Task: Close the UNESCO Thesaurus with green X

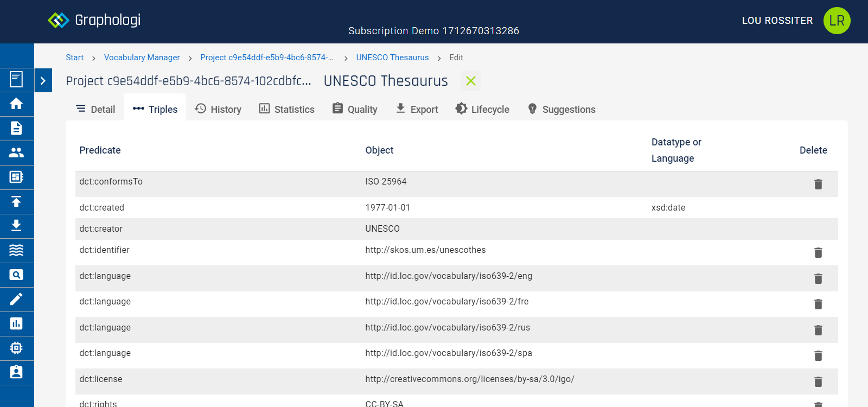Action: click(470, 81)
